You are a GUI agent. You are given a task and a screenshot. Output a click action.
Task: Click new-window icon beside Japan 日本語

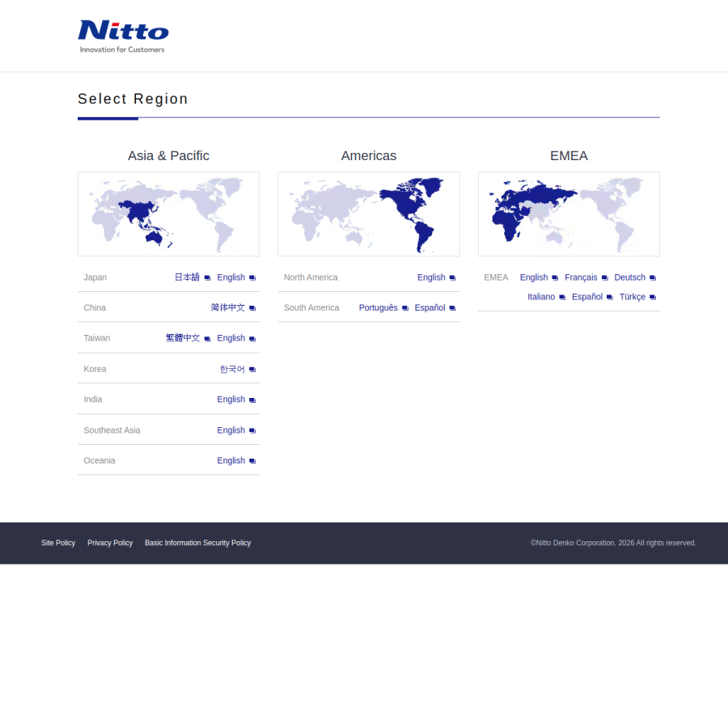[x=208, y=278]
